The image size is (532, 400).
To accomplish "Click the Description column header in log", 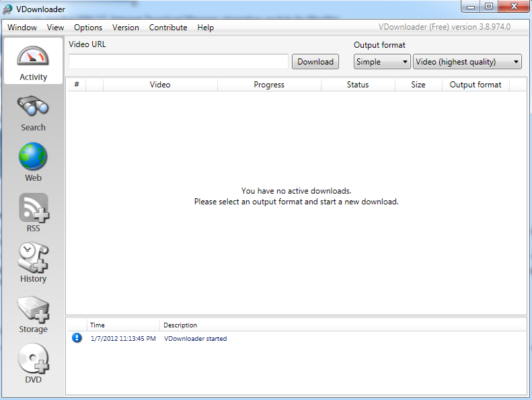I will coord(343,325).
